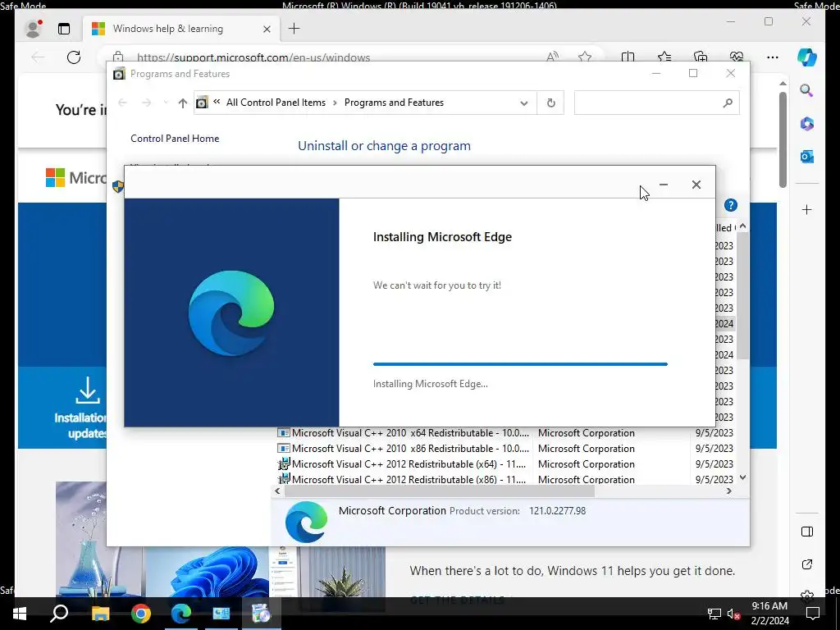Switch to Edge installer taskbar icon
840x630 pixels.
262,614
